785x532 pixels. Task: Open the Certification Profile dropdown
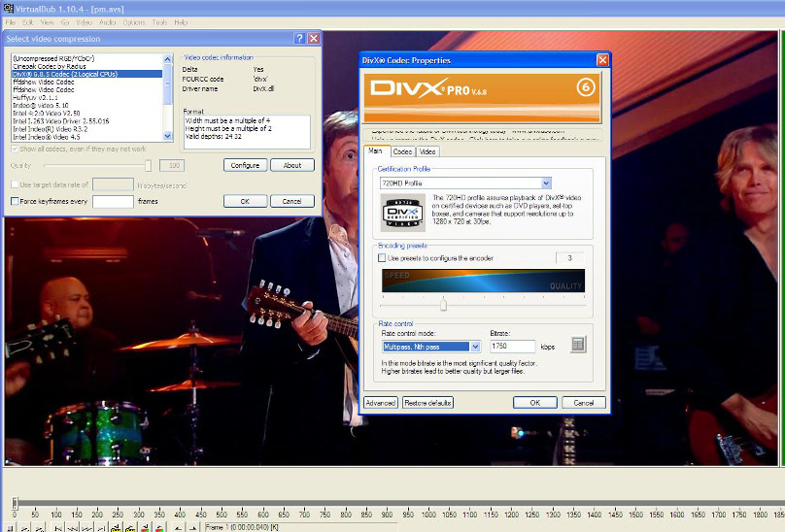[x=546, y=183]
